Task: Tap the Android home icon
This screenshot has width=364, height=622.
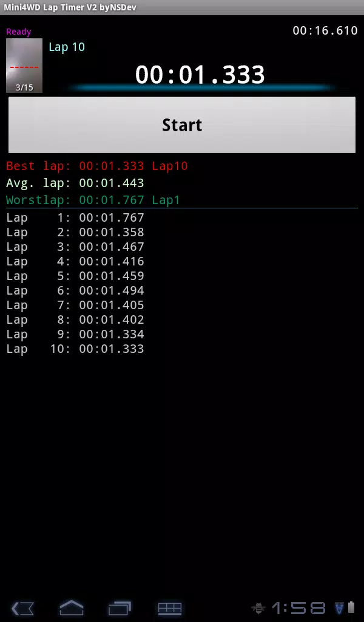Action: pyautogui.click(x=72, y=607)
